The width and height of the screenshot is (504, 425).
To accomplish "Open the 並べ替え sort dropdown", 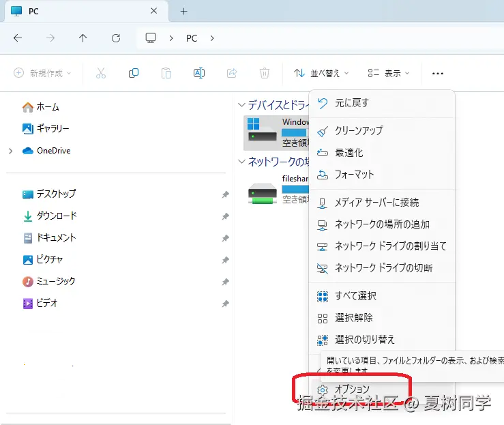I will tap(321, 73).
